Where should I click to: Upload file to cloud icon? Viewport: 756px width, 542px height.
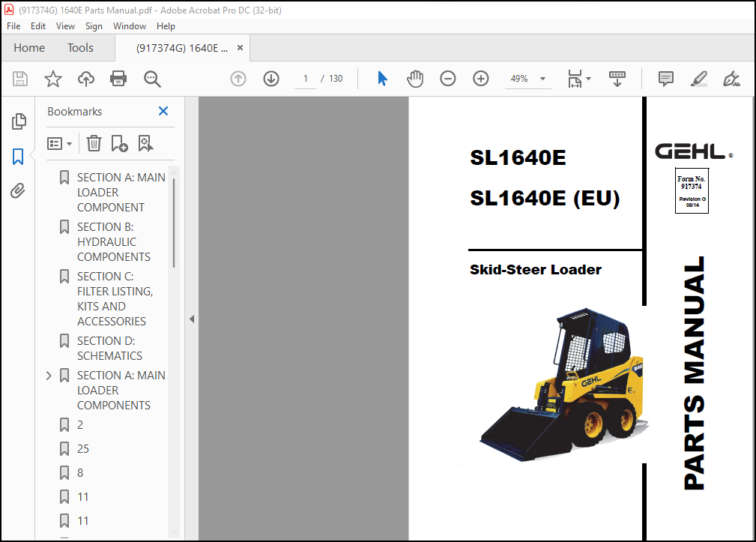86,79
